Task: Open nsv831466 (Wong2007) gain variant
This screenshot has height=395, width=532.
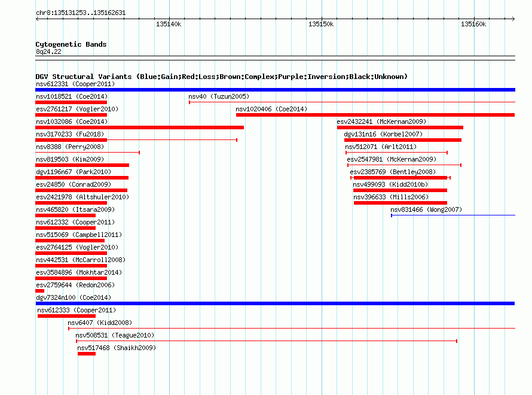Action: pos(426,209)
